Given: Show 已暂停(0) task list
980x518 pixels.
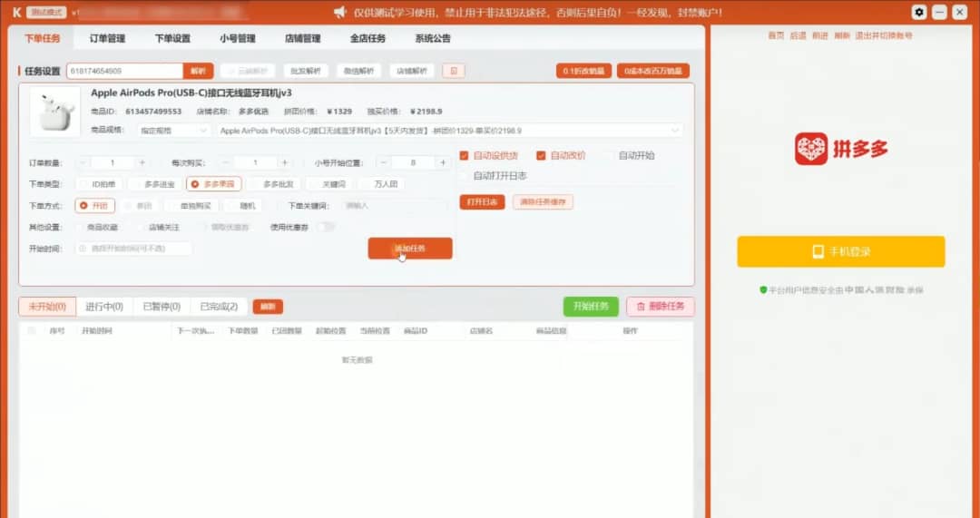Looking at the screenshot, I should click(162, 307).
